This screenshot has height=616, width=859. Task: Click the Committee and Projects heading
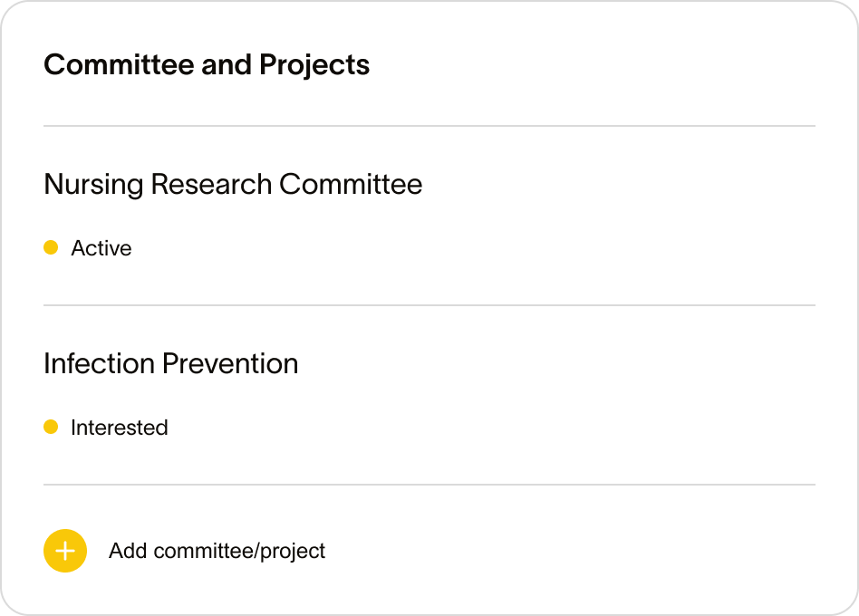coord(207,65)
